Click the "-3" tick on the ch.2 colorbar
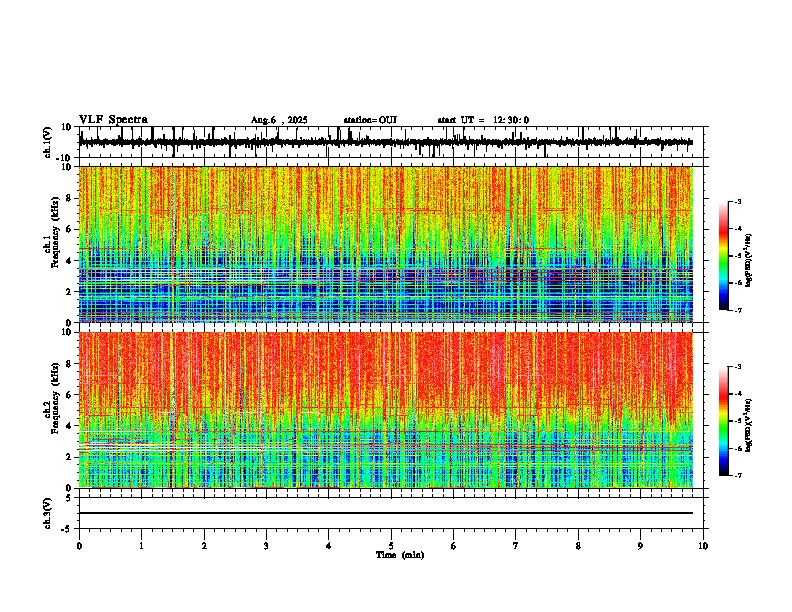This screenshot has width=792, height=612. tap(738, 367)
